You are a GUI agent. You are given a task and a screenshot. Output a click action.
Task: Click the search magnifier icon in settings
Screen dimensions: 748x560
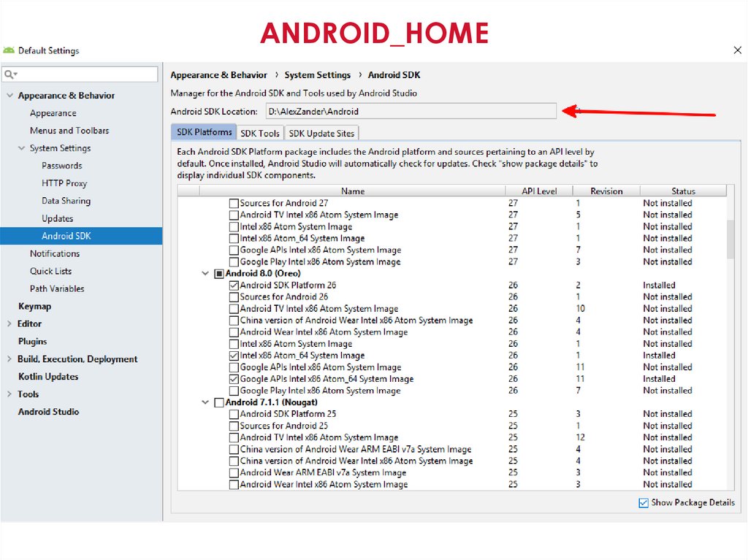[10, 74]
